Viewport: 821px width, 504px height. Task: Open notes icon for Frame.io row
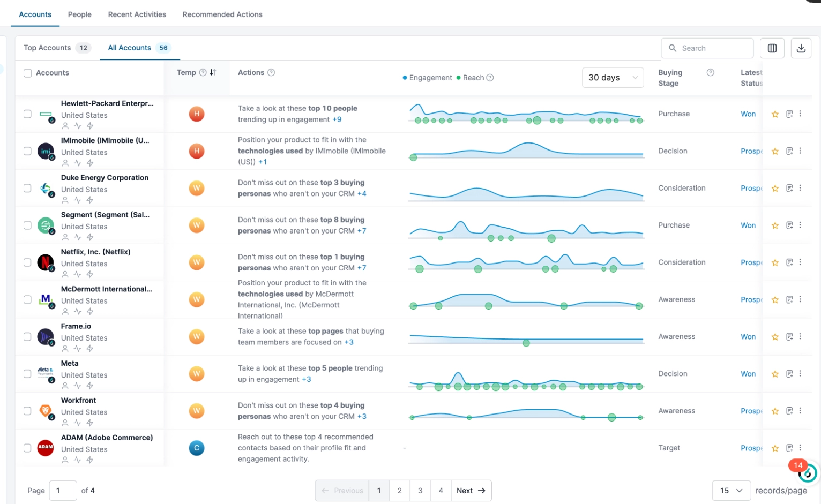click(x=789, y=337)
